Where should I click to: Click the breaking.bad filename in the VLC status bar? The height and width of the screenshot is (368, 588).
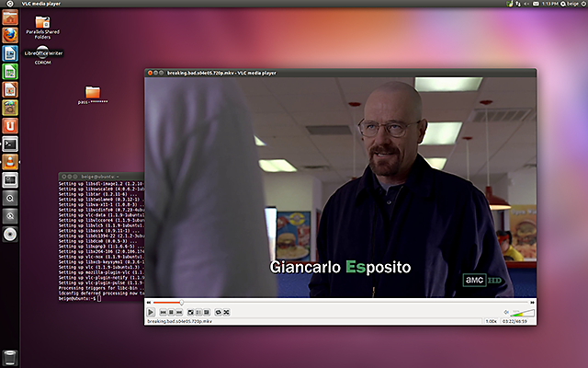[x=180, y=321]
